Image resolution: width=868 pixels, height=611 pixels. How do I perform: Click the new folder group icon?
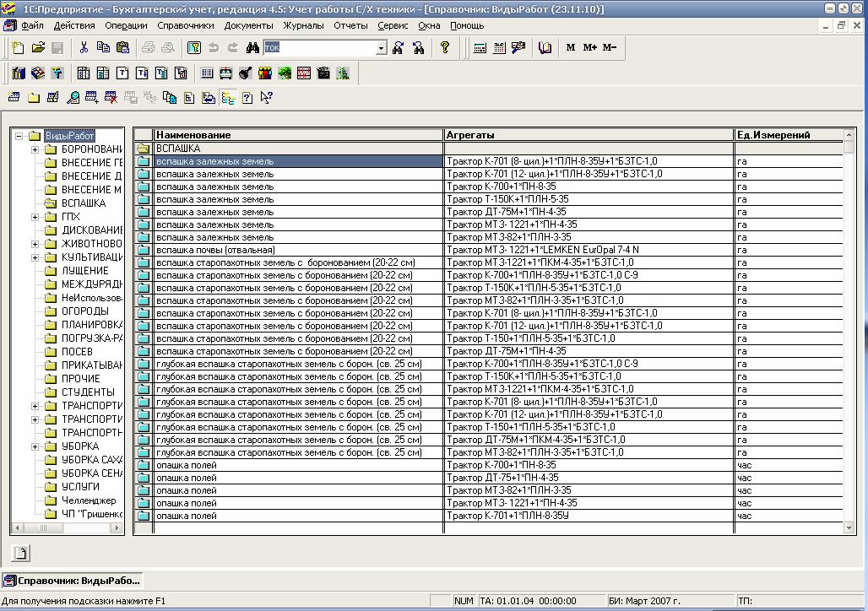tap(34, 98)
